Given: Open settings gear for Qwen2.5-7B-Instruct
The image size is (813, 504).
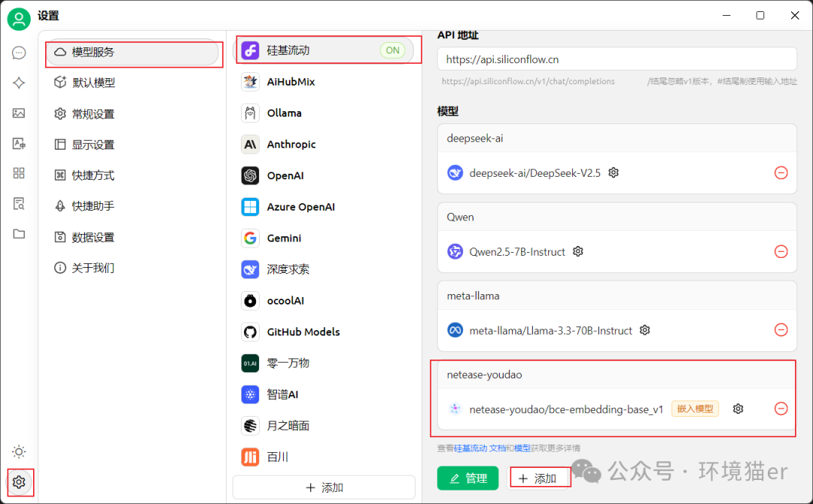Looking at the screenshot, I should 578,251.
